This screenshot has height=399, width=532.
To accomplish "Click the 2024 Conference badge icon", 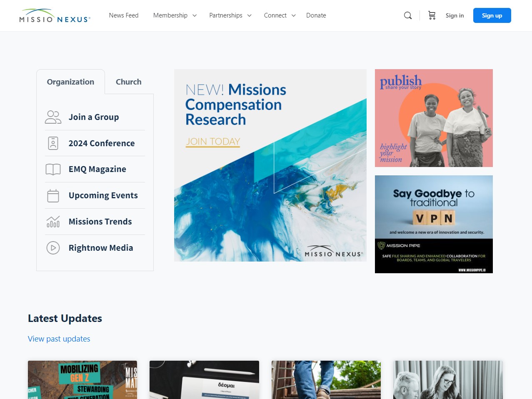I will pos(53,143).
